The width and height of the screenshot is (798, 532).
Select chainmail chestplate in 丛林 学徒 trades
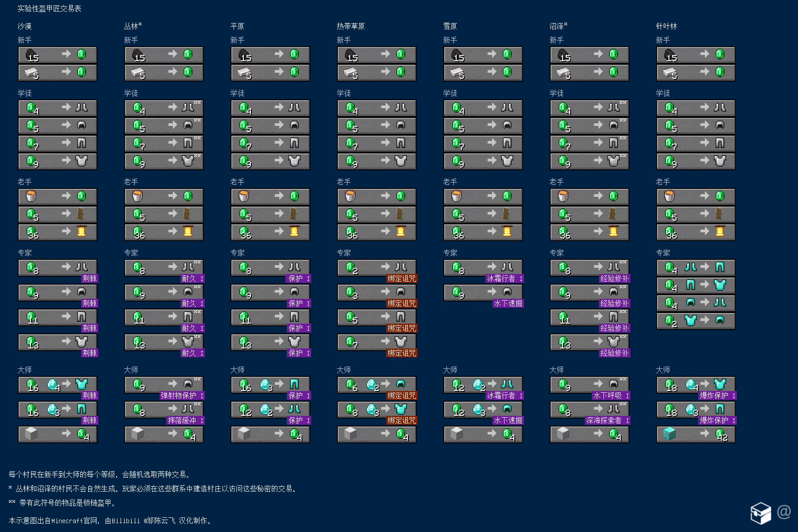[188, 160]
